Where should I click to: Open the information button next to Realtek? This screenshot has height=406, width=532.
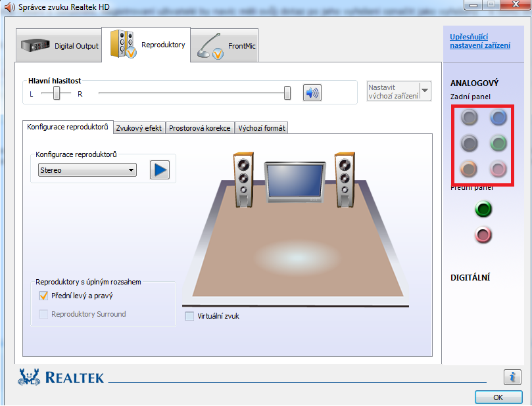tap(512, 377)
